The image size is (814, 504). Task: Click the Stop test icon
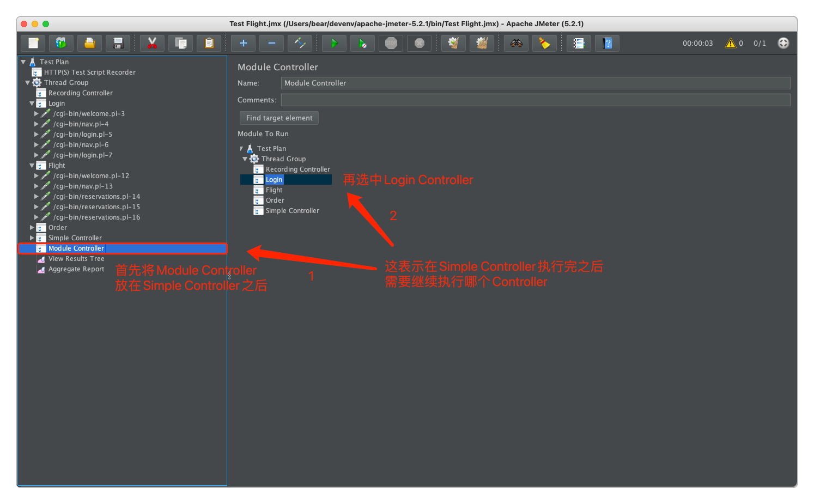tap(391, 43)
